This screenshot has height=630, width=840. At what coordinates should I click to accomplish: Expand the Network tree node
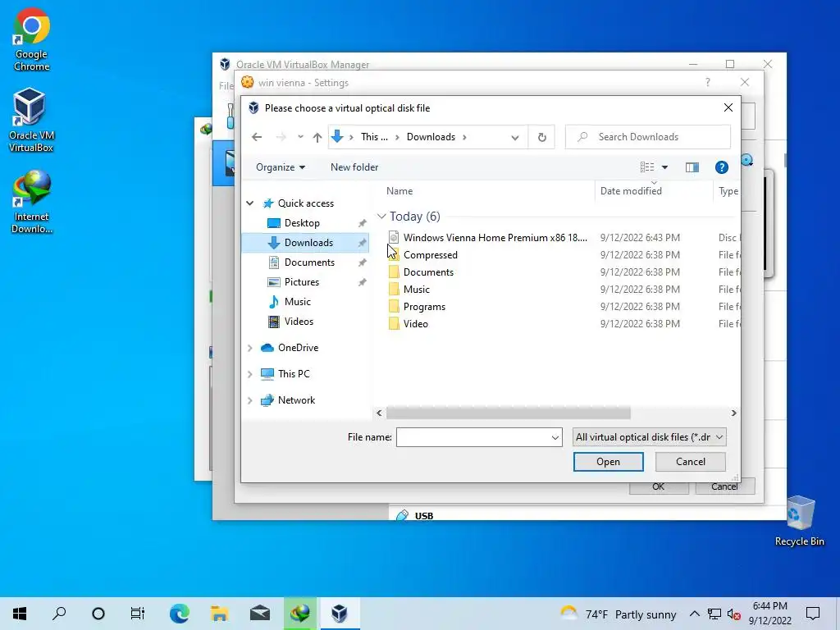coord(249,400)
